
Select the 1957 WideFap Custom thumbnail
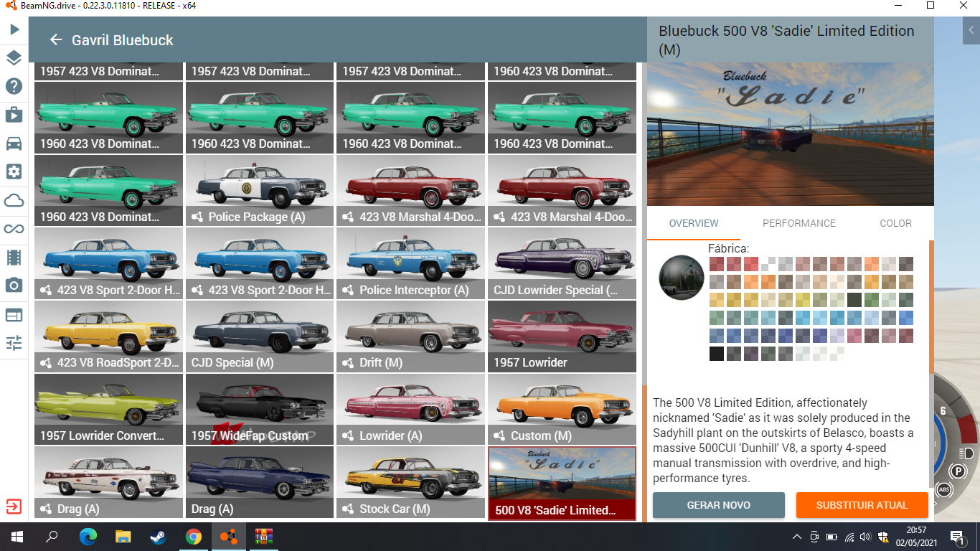[x=260, y=409]
